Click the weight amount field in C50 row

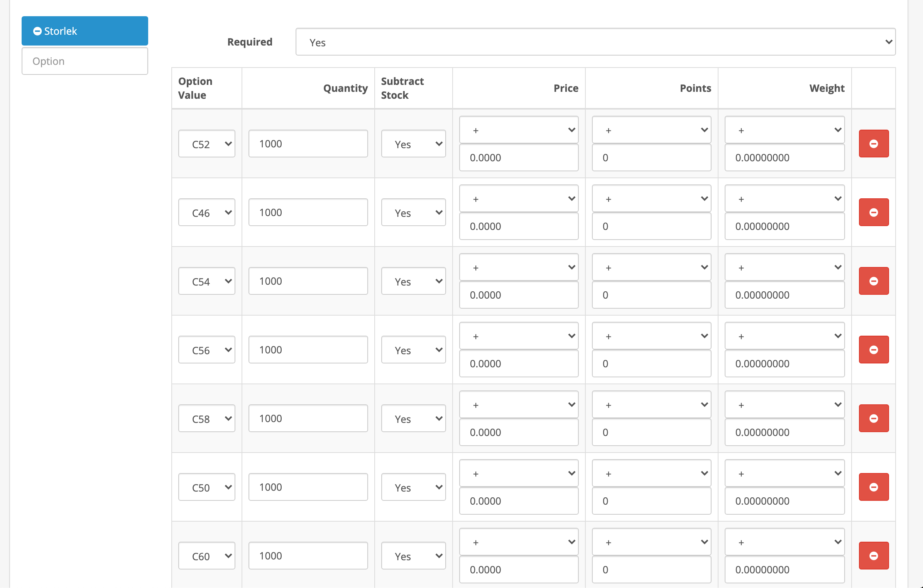click(785, 501)
